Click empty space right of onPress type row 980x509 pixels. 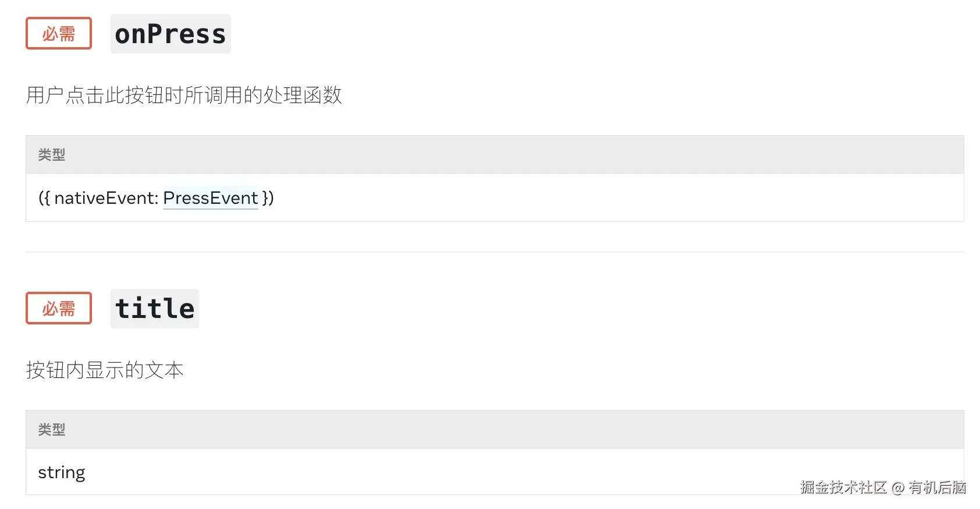pos(617,198)
